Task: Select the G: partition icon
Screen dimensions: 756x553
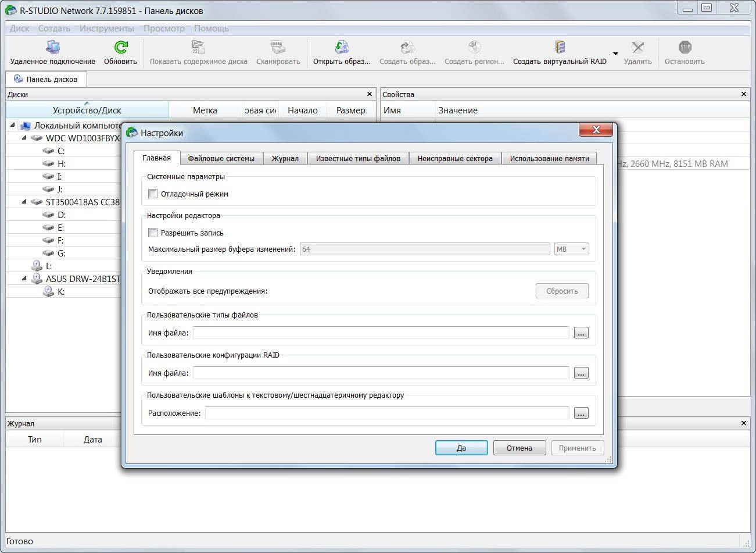Action: pyautogui.click(x=48, y=253)
